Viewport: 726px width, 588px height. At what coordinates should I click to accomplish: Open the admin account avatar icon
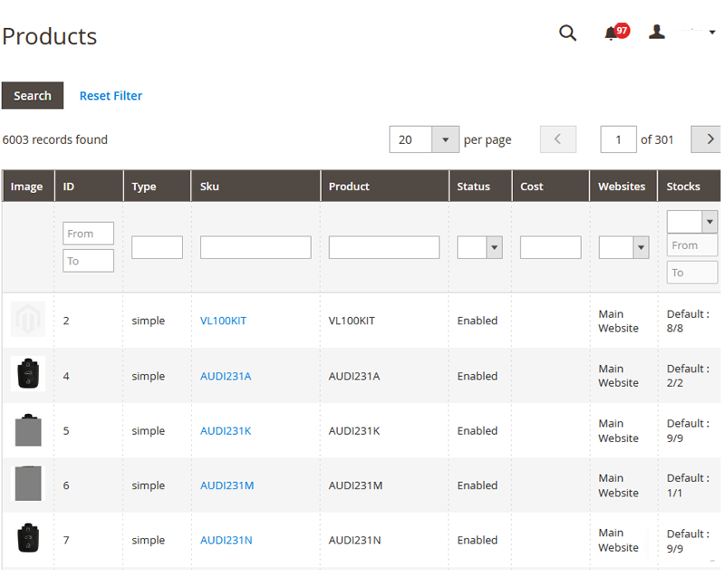pyautogui.click(x=657, y=33)
